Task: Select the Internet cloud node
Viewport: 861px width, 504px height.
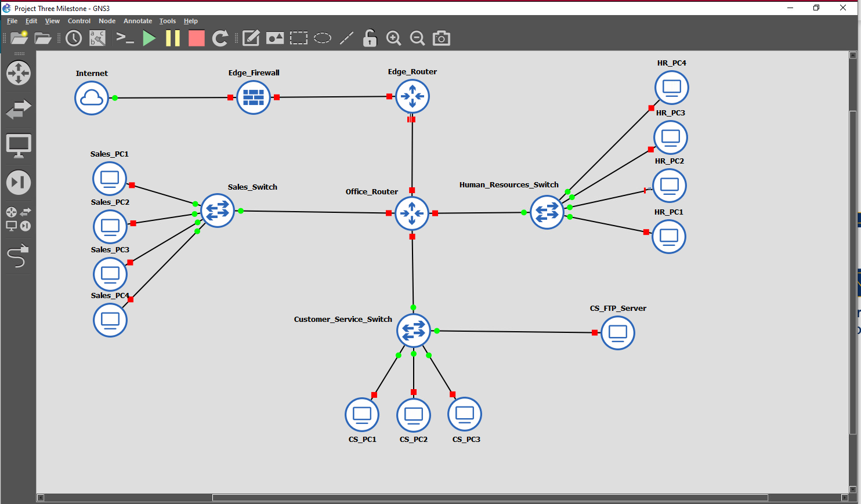Action: coord(92,98)
